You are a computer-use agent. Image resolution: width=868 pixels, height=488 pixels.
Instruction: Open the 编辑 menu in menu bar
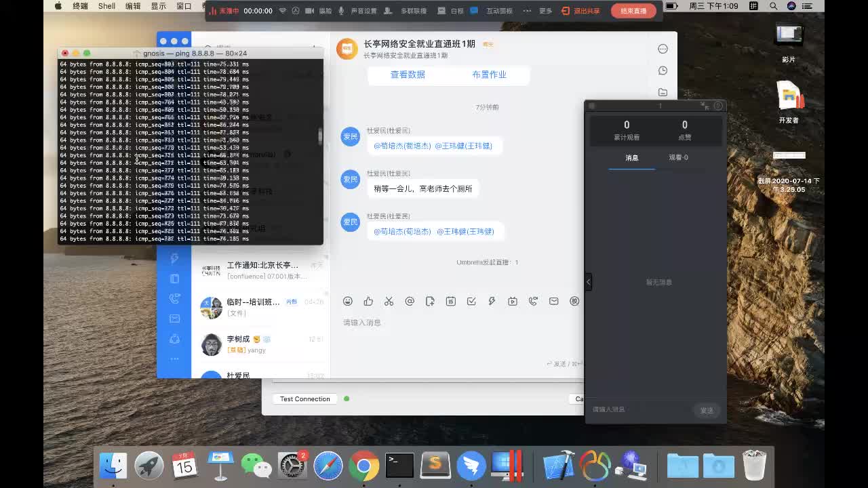(133, 6)
